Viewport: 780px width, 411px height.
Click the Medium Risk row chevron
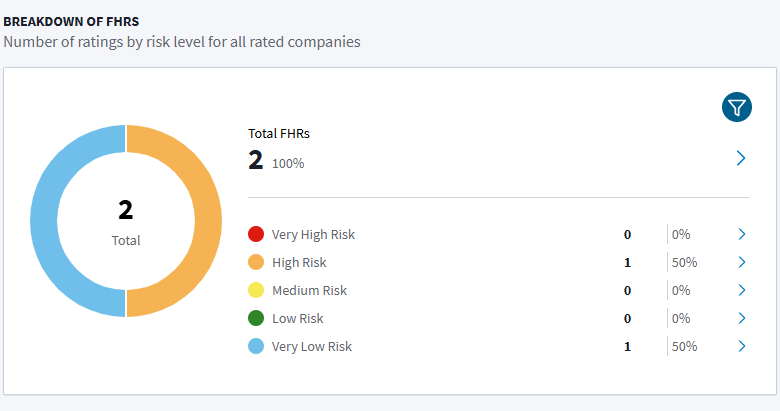(x=741, y=290)
